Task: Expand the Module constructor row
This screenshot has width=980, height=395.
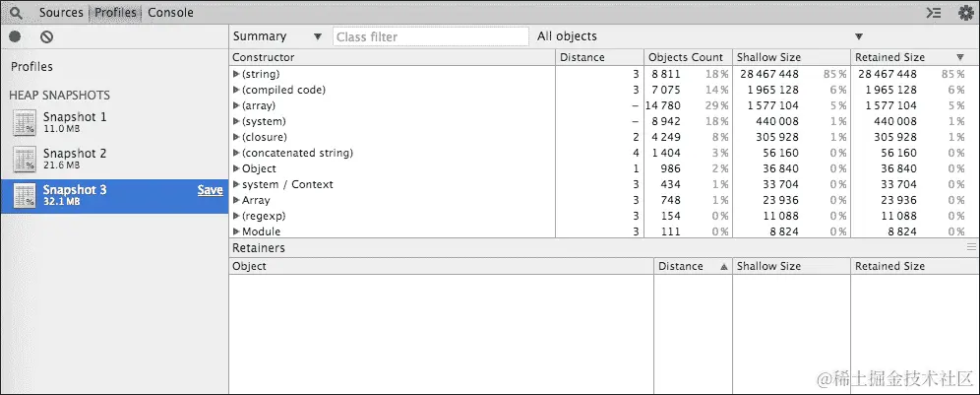Action: 236,231
